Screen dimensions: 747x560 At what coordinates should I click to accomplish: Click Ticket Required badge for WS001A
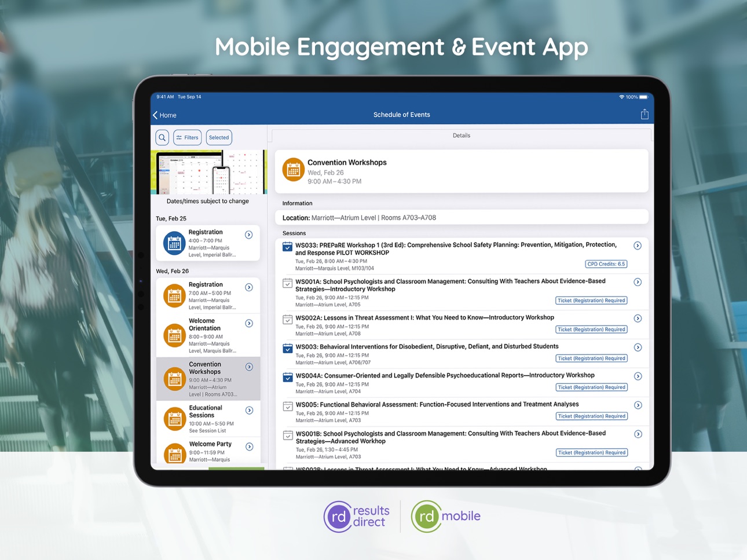tap(591, 301)
